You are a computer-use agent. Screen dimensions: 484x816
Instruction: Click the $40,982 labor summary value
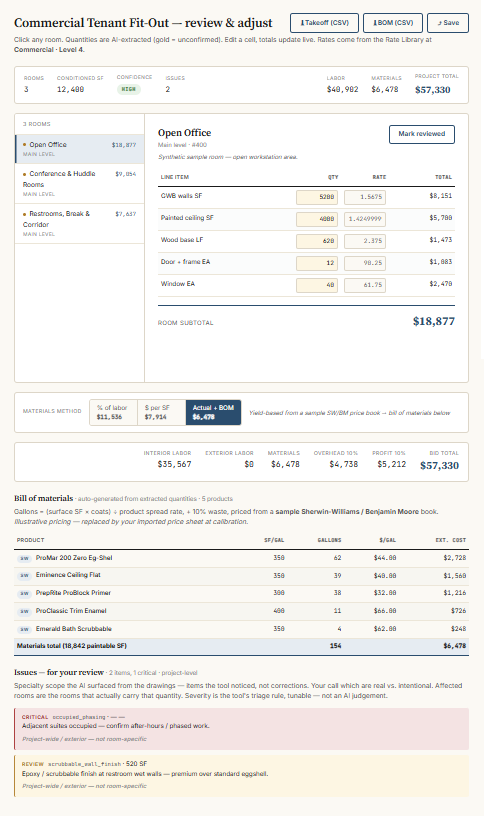[342, 90]
